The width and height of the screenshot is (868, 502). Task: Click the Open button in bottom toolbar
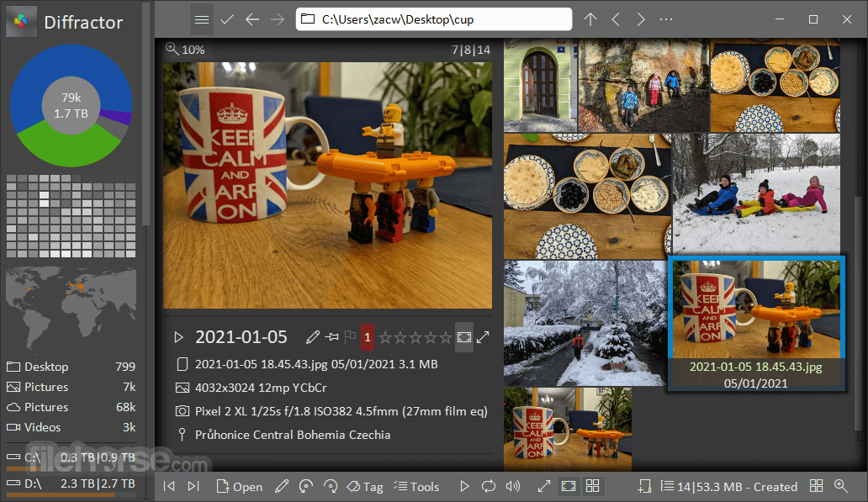(x=239, y=487)
